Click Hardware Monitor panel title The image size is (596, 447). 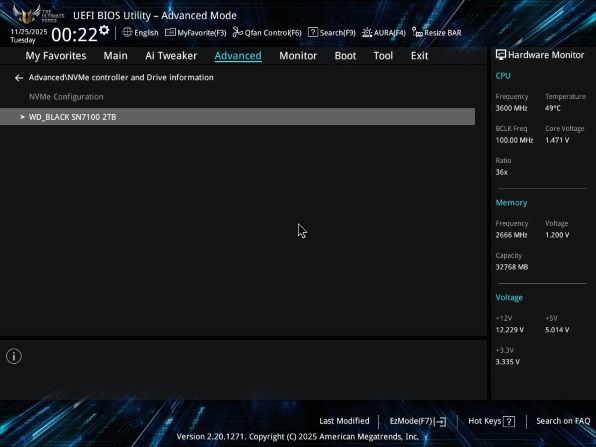coord(546,55)
